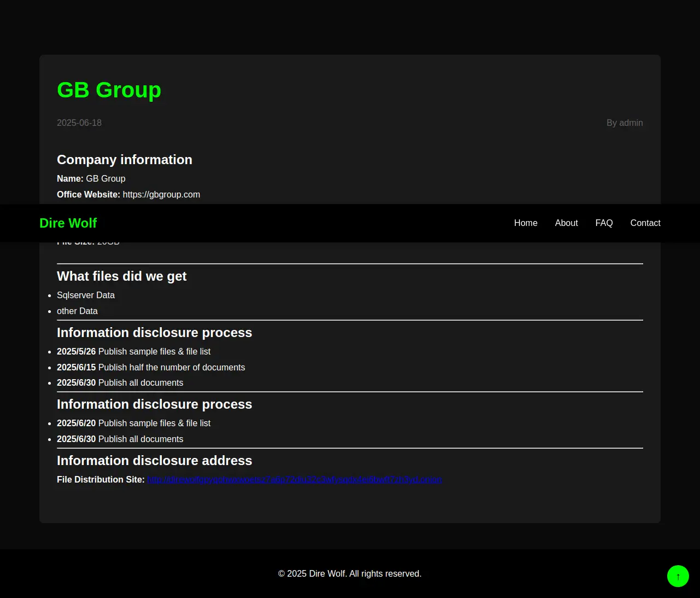This screenshot has width=700, height=598.
Task: Click the Dire Wolf site logo
Action: pyautogui.click(x=68, y=223)
